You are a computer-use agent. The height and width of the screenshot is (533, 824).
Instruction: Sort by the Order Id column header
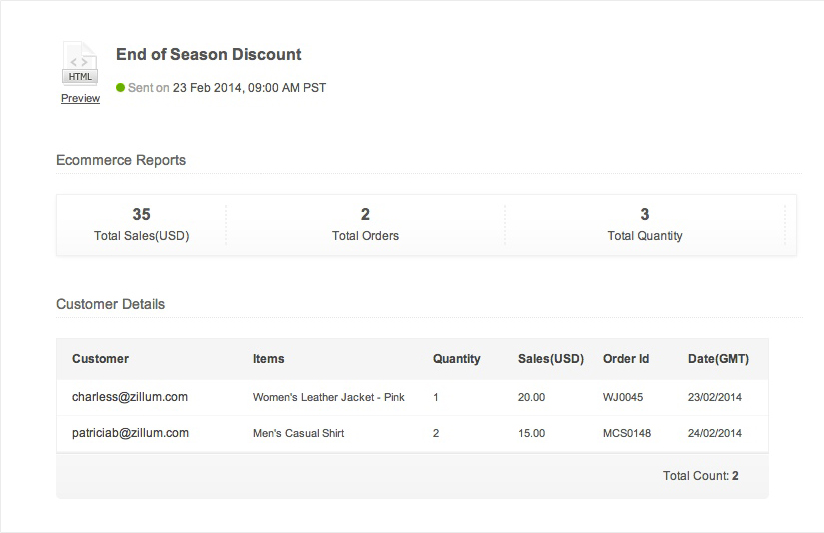tap(626, 359)
